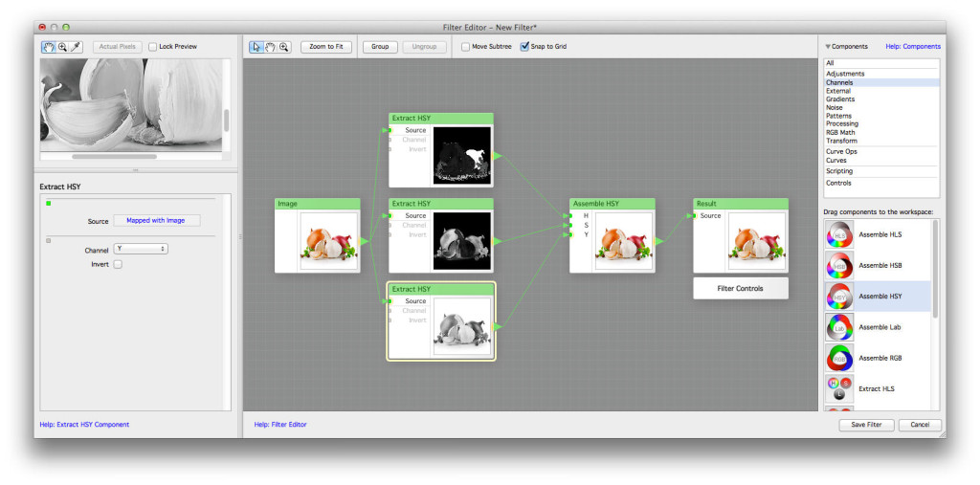Screen dimensions: 980x485
Task: Open the Channel dropdown showing Y
Action: coord(141,249)
